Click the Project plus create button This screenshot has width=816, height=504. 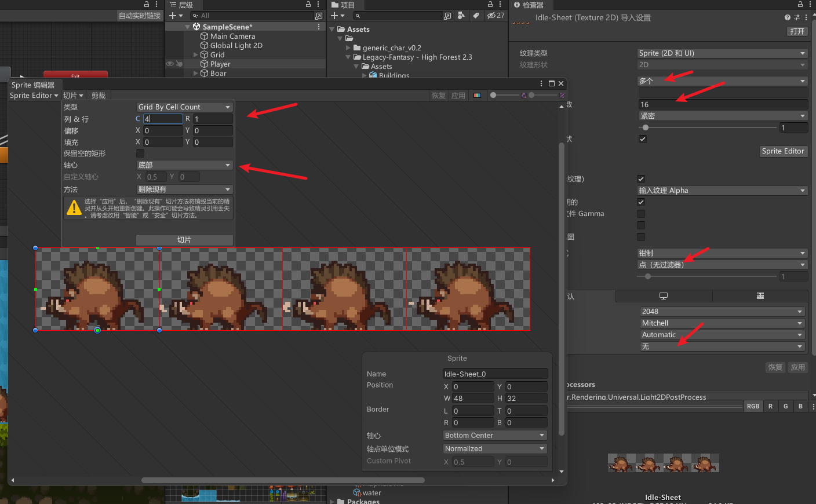[338, 16]
